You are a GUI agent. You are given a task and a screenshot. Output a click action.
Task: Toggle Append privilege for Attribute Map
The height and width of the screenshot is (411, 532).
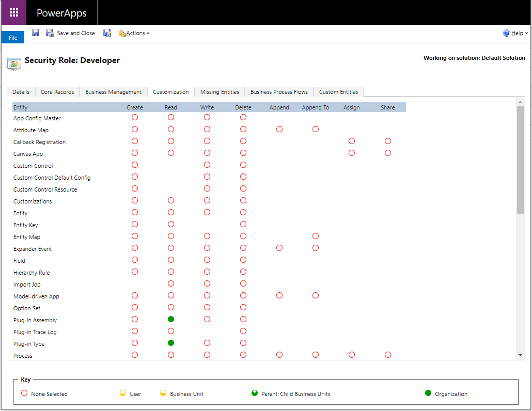click(279, 129)
